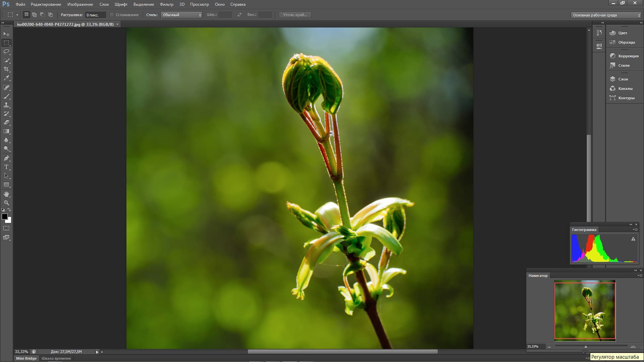Choose the Eyedropper tool

(6, 78)
